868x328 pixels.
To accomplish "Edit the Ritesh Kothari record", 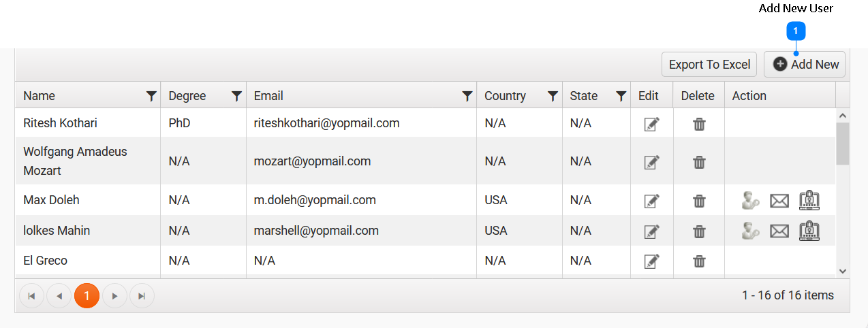I will point(652,125).
